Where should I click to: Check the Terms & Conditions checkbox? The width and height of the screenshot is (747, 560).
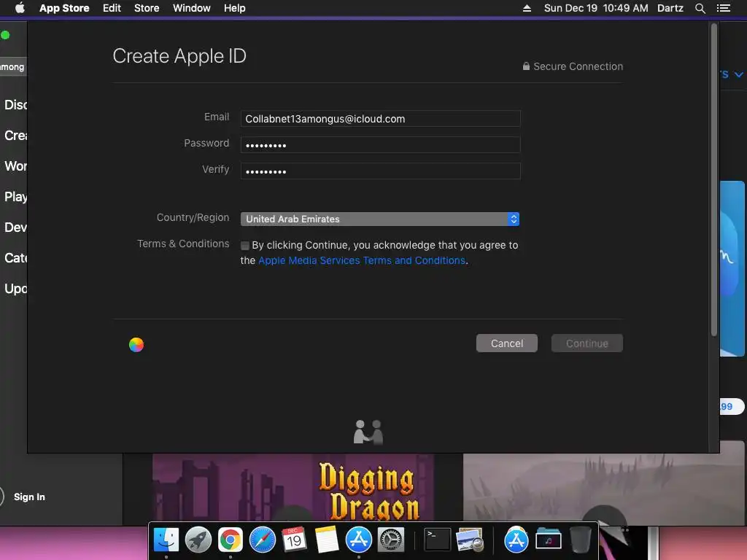pos(245,246)
